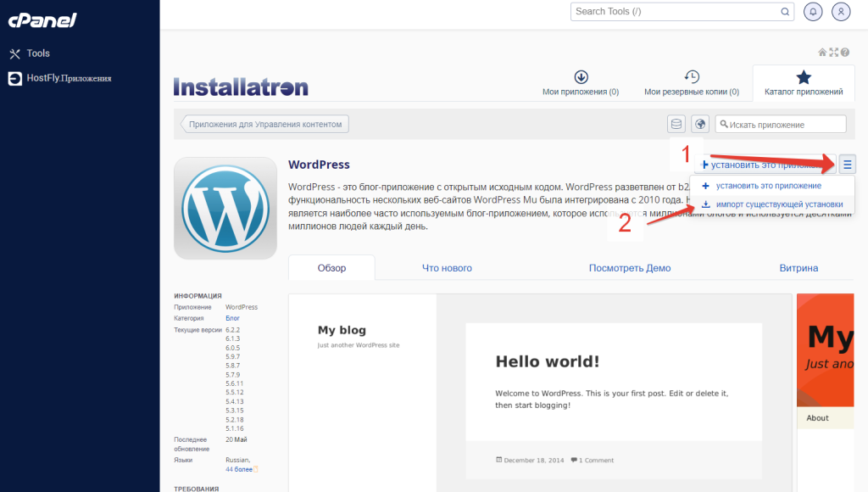The image size is (868, 492).
Task: Follow the Блог category link
Action: coord(232,318)
